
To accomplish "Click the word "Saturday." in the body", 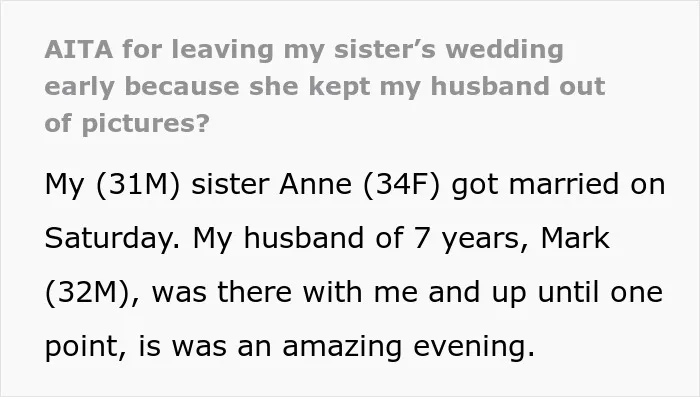I will (112, 238).
